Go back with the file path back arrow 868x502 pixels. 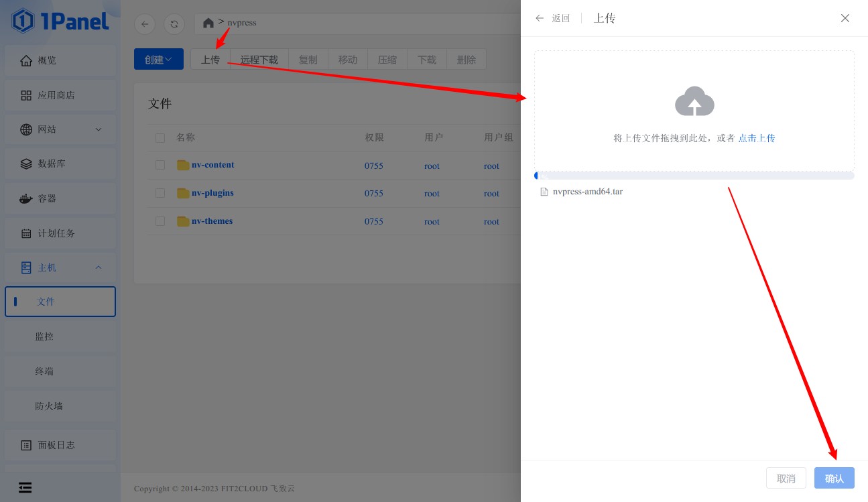(x=145, y=23)
